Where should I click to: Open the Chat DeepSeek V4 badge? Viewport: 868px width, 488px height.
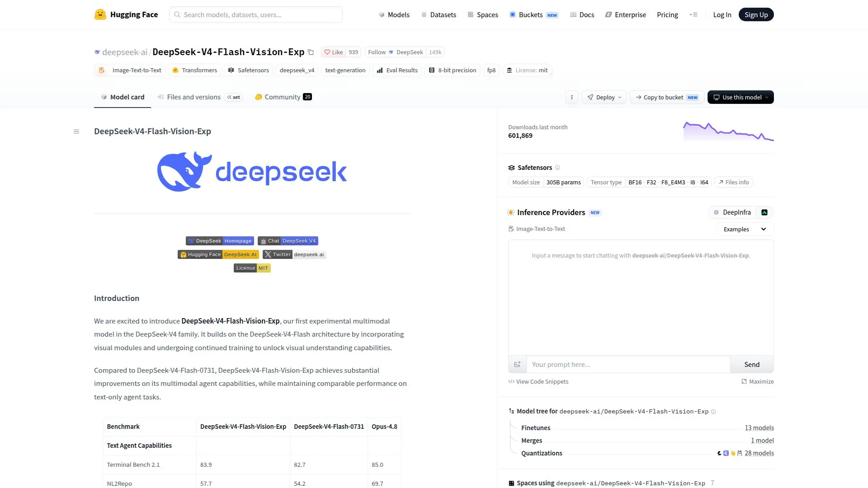(288, 241)
